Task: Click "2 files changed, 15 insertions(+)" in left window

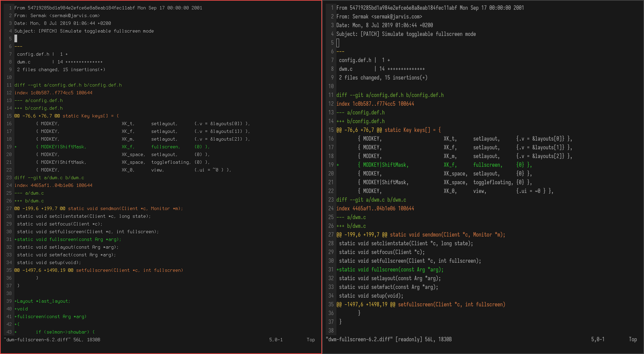Action: pos(61,69)
